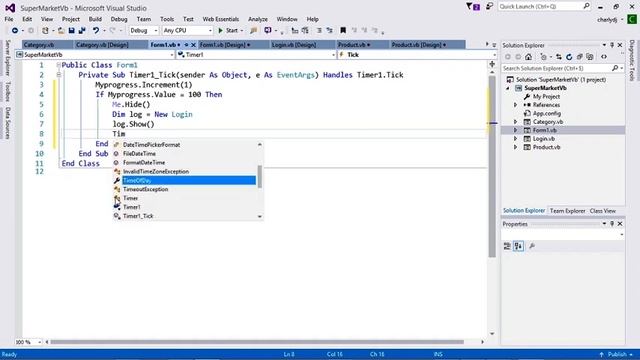This screenshot has height=360, width=640.
Task: Click the View Code icon in Solution Explorer
Action: tap(604, 57)
